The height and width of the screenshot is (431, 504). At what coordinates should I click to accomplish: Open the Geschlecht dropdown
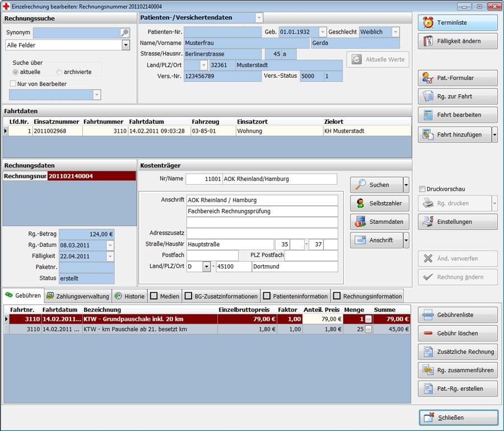(x=395, y=32)
